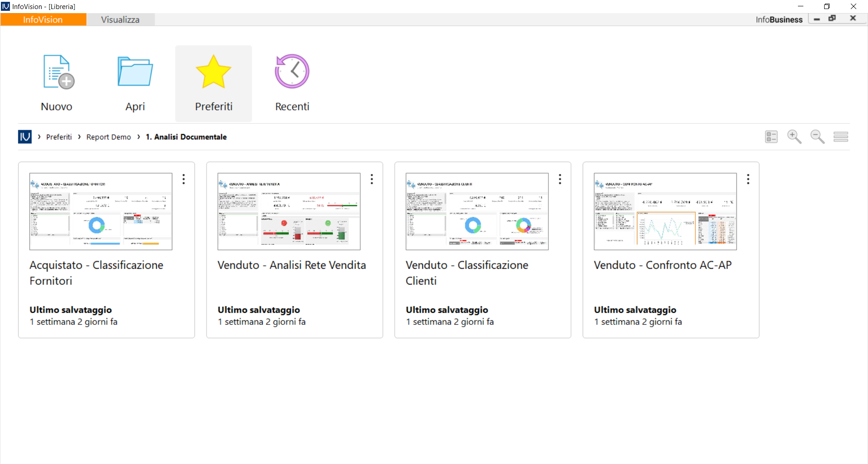Navigate to Report Demo breadcrumb

coord(108,137)
